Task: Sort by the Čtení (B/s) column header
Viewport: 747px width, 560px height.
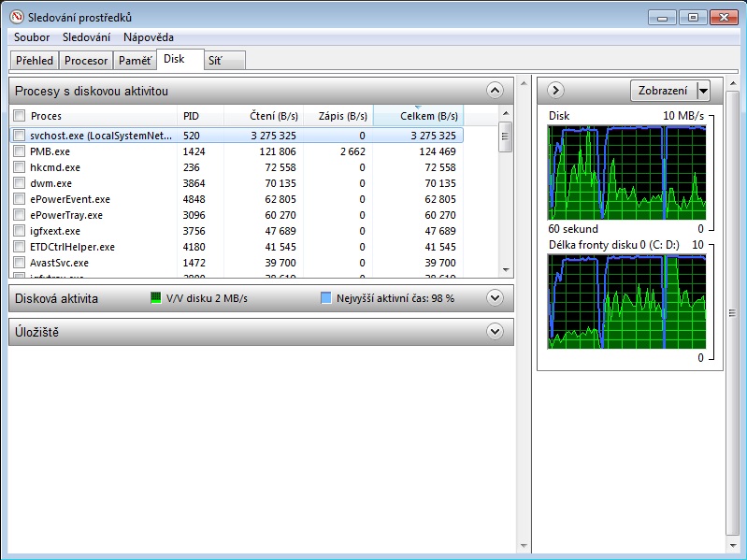Action: [x=264, y=116]
